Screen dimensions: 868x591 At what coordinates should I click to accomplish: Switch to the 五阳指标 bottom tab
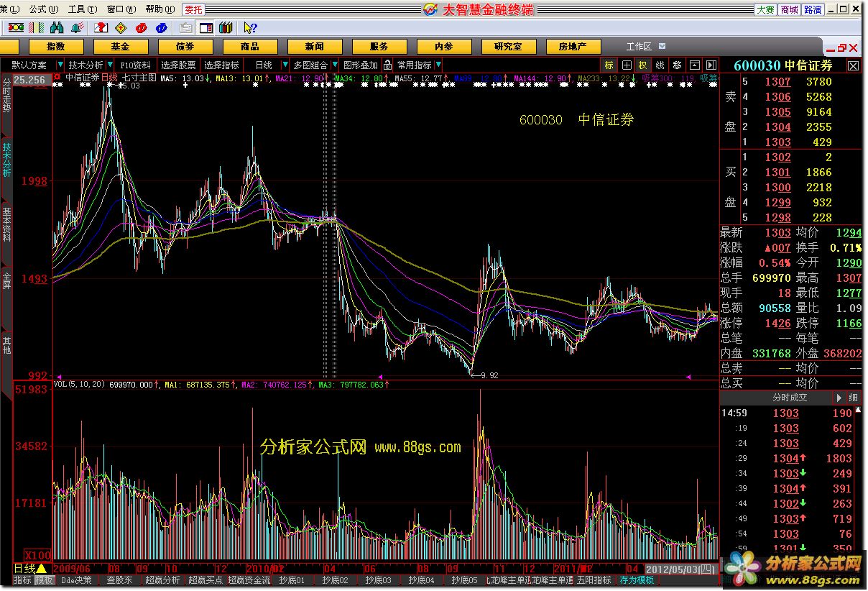594,580
